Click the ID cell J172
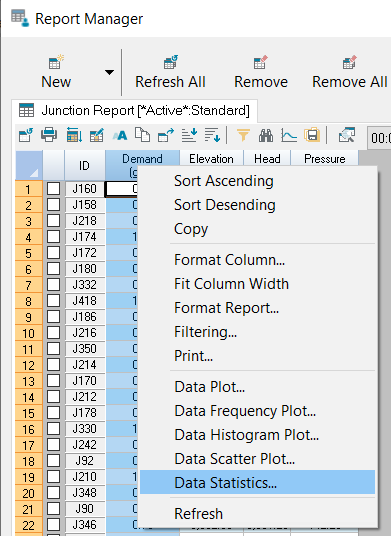391x536 pixels. click(x=84, y=253)
